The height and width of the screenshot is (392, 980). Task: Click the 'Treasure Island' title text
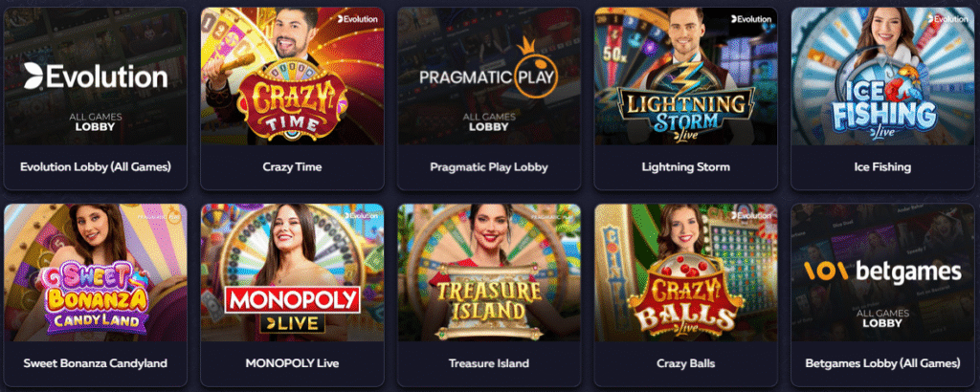click(x=489, y=363)
